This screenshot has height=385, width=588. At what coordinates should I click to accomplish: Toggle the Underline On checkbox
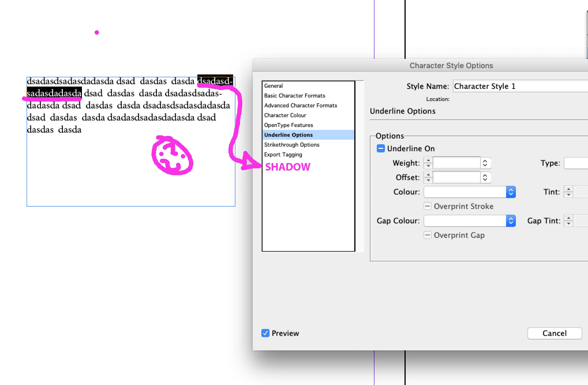coord(381,149)
